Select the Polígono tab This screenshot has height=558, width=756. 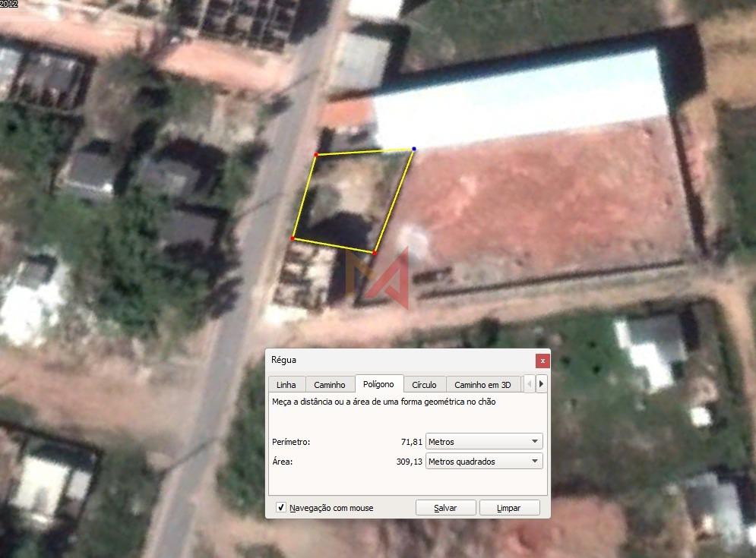(x=378, y=384)
